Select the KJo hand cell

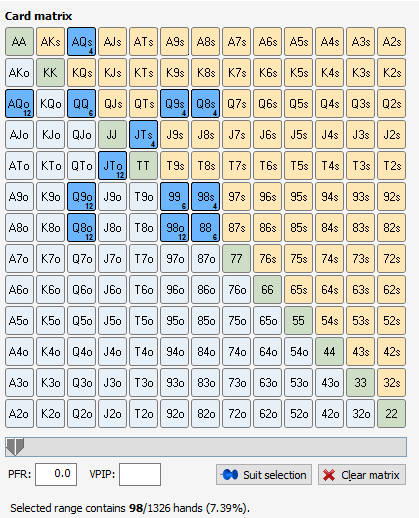(x=50, y=135)
